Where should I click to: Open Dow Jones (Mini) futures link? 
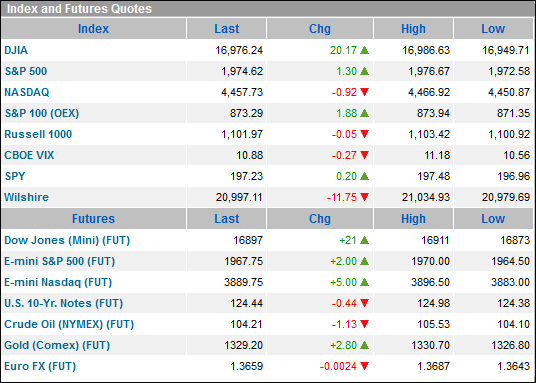(67, 240)
